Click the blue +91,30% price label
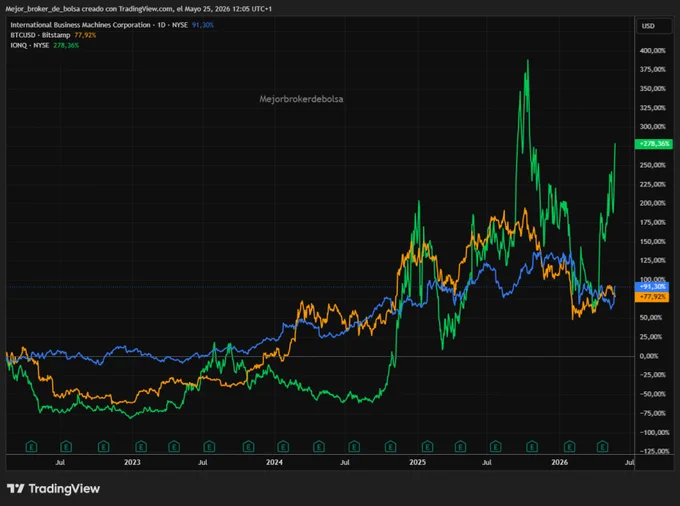This screenshot has height=506, width=680. tap(652, 287)
